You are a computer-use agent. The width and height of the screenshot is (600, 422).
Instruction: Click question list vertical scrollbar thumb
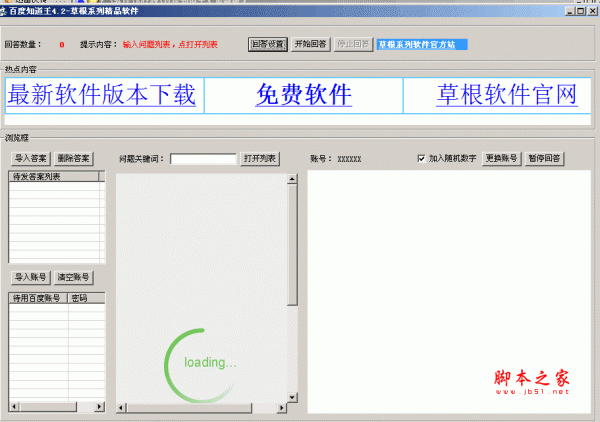pos(292,245)
